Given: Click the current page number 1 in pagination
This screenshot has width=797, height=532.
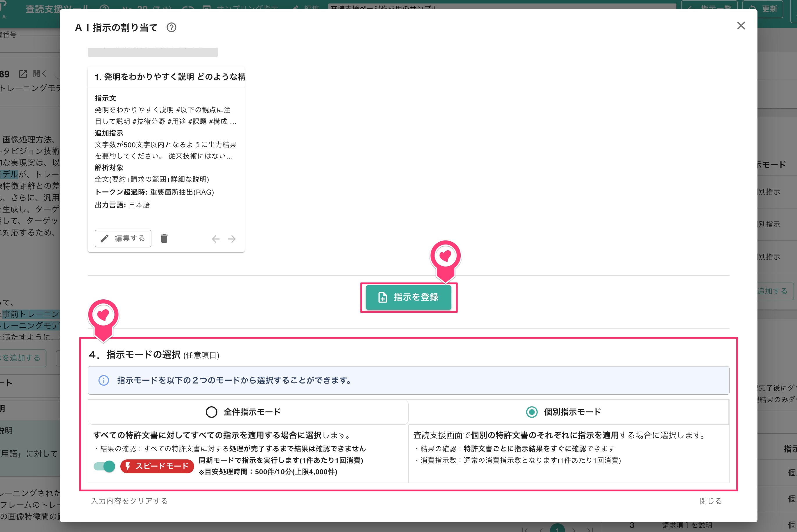Looking at the screenshot, I should click(x=558, y=529).
